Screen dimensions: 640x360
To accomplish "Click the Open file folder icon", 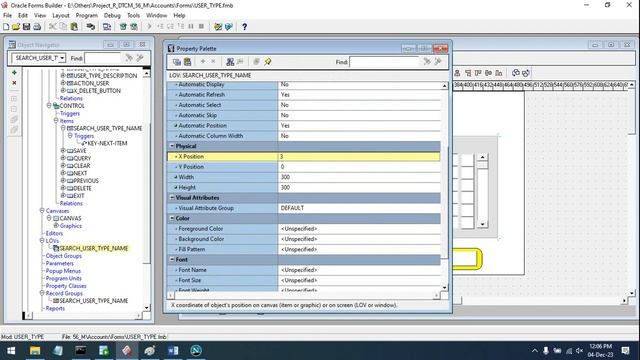I will tap(16, 27).
